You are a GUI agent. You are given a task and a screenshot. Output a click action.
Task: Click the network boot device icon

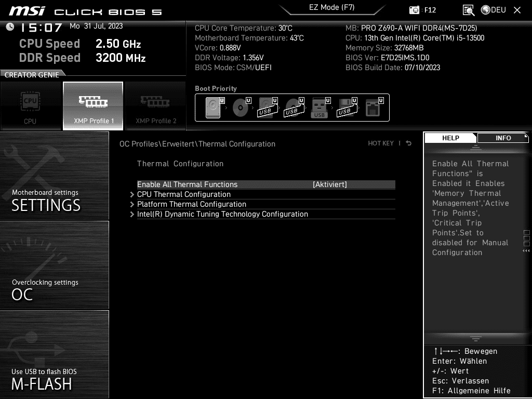click(x=373, y=108)
